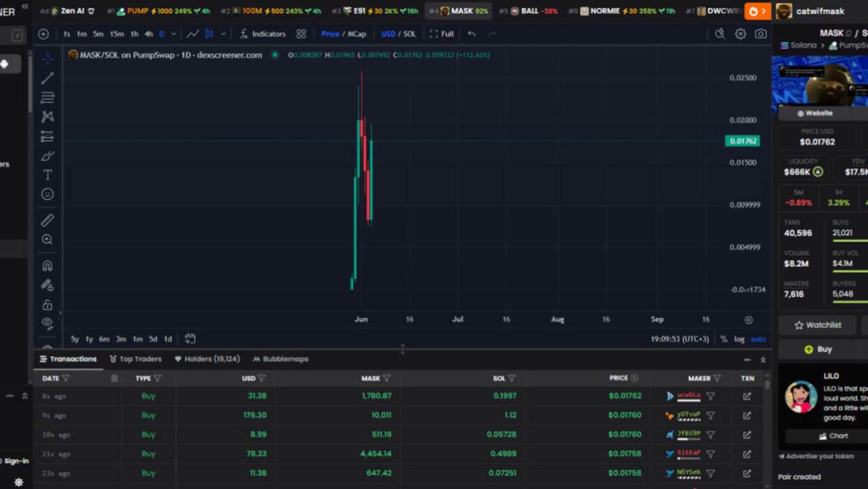The width and height of the screenshot is (868, 489).
Task: Click the candlestick chart style icon
Action: (x=209, y=34)
